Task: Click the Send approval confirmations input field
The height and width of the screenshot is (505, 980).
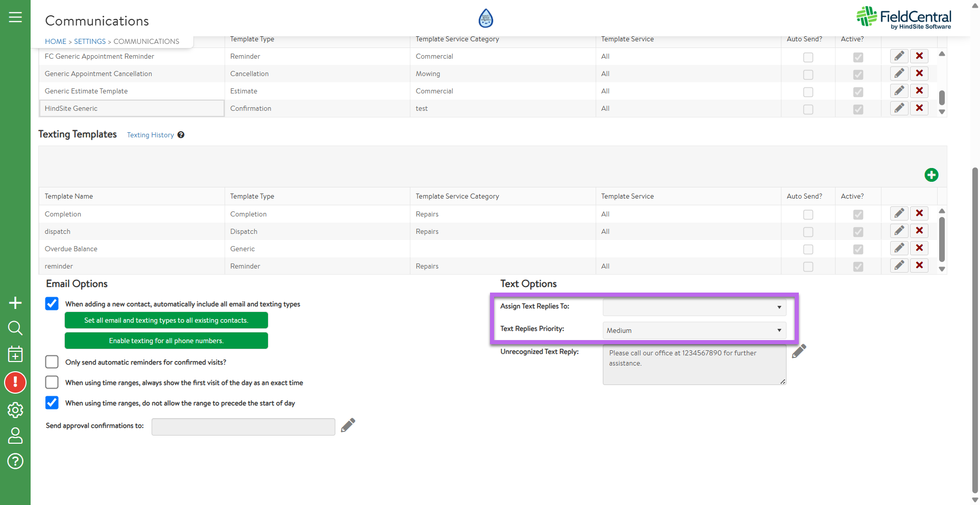Action: click(243, 427)
